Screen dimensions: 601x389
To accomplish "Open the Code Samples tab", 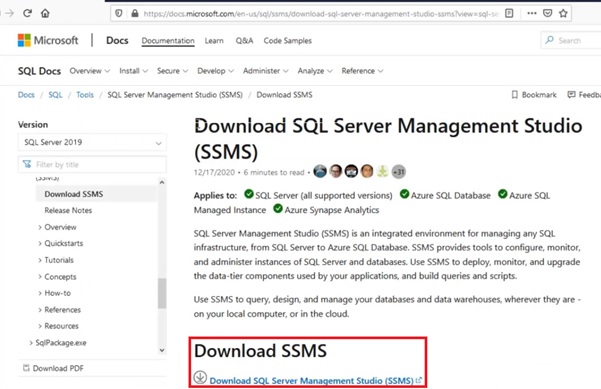I will [287, 41].
